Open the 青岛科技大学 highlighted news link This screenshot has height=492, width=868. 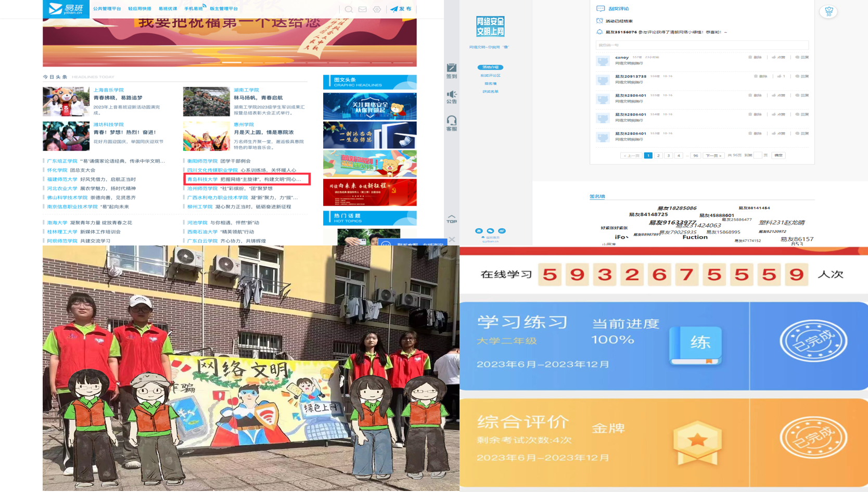[x=202, y=179]
